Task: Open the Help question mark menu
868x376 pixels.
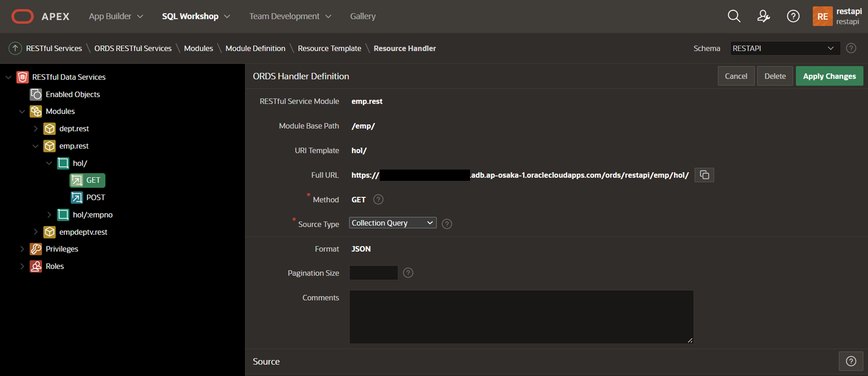Action: 793,16
